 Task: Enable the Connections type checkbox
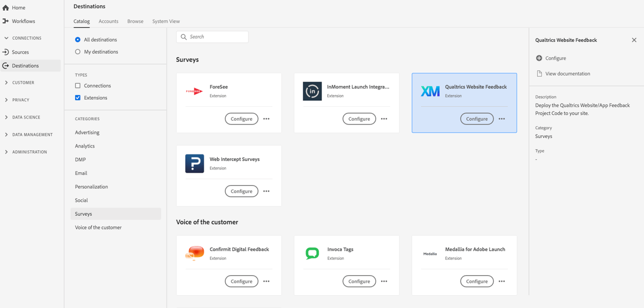[78, 86]
